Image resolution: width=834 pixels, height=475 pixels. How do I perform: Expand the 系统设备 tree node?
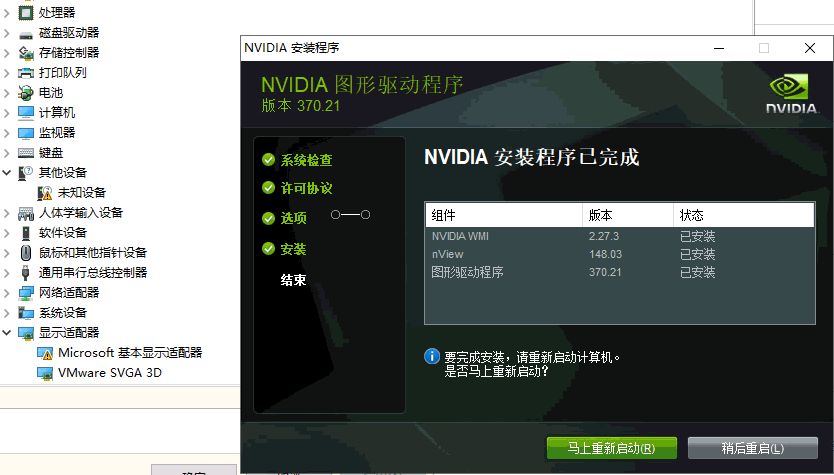click(7, 313)
